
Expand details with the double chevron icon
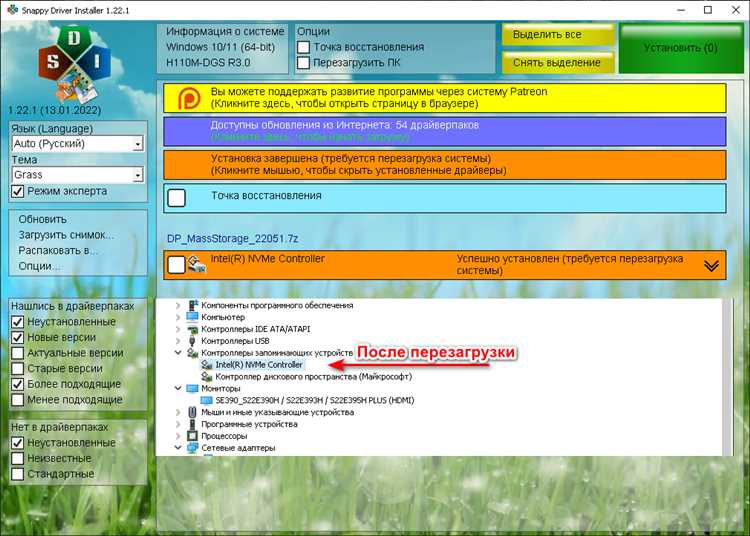point(711,266)
